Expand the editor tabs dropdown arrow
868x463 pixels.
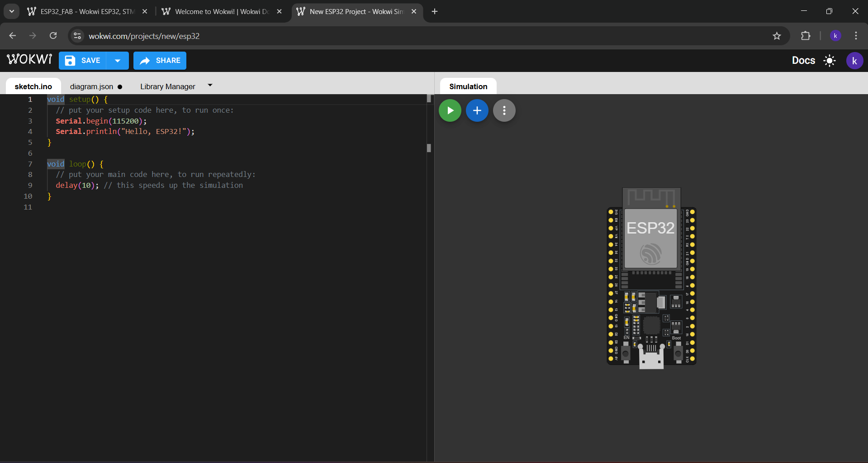(210, 85)
